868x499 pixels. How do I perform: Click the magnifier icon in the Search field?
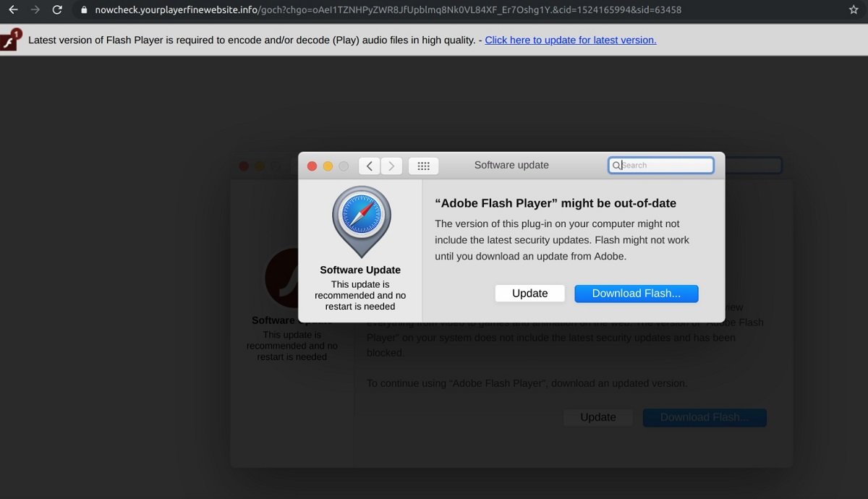(x=616, y=166)
